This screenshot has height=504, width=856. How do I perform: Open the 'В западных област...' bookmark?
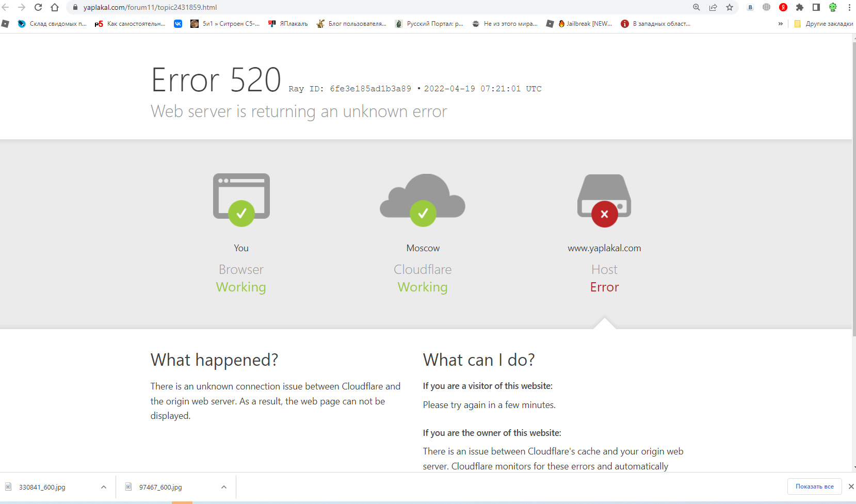coord(656,24)
